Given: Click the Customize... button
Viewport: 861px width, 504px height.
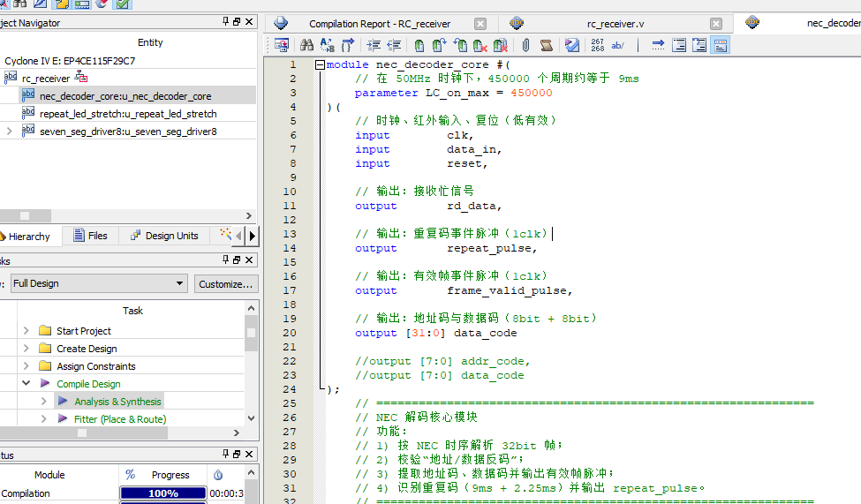Looking at the screenshot, I should click(226, 284).
